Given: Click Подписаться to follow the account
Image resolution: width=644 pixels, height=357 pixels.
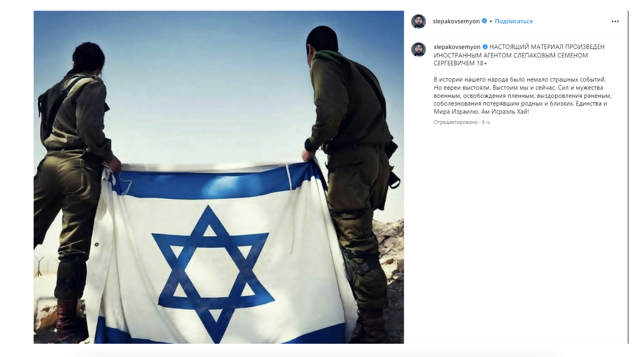Looking at the screenshot, I should [x=513, y=21].
